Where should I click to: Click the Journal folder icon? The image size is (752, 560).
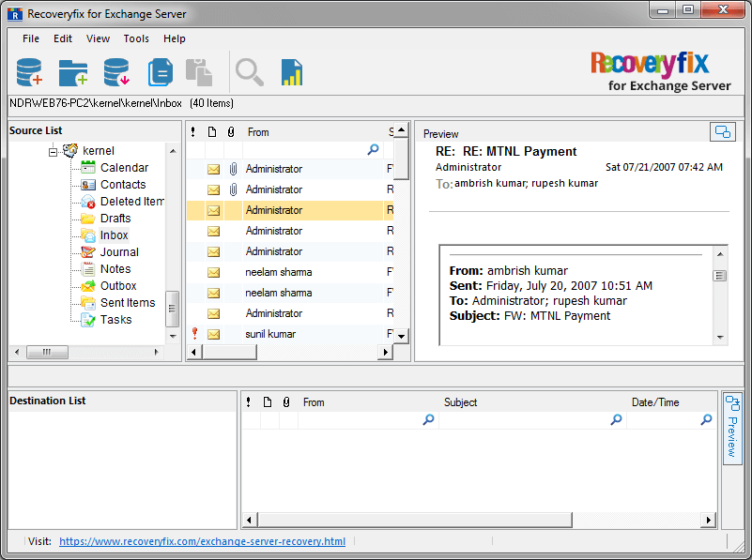[x=88, y=252]
